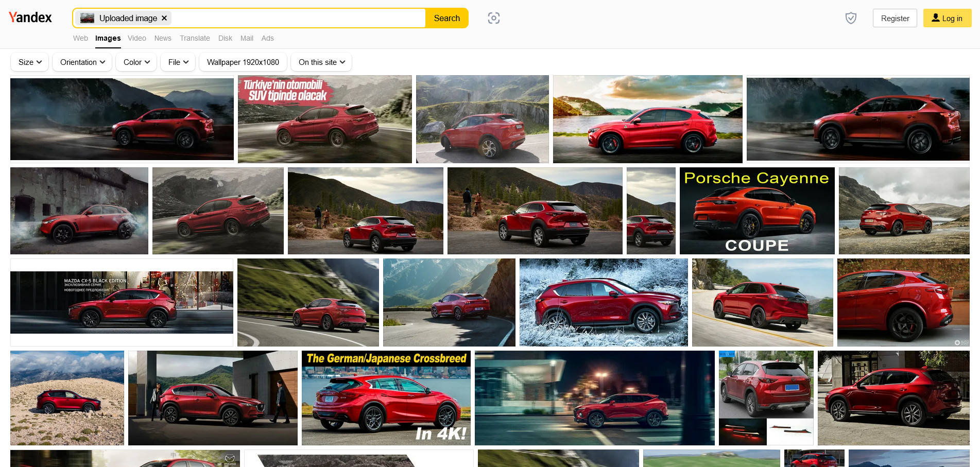Remove the Uploaded image chip with X
This screenshot has width=980, height=467.
tap(164, 18)
